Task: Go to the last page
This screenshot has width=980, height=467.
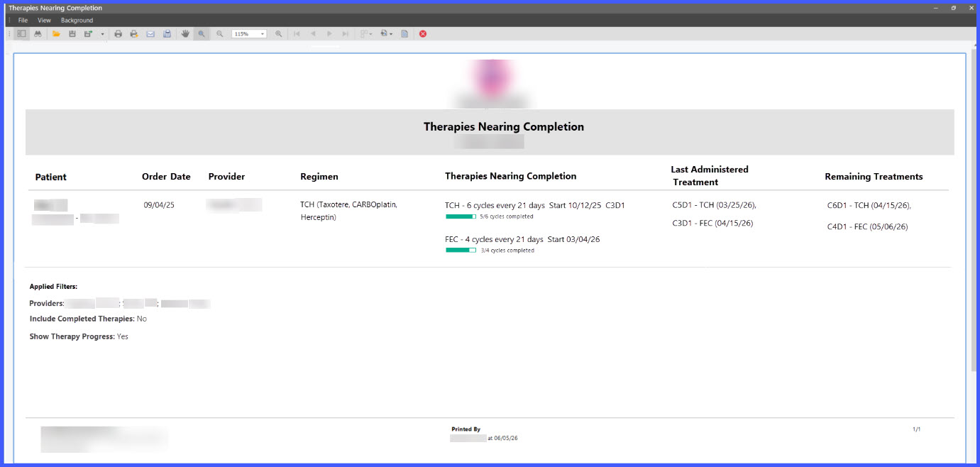Action: pyautogui.click(x=346, y=33)
